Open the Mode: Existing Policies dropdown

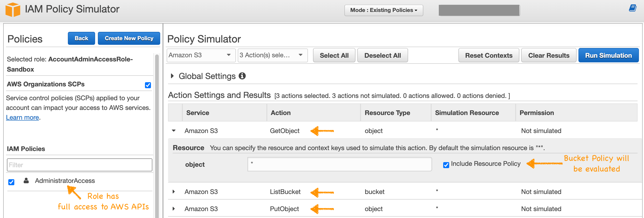(383, 10)
